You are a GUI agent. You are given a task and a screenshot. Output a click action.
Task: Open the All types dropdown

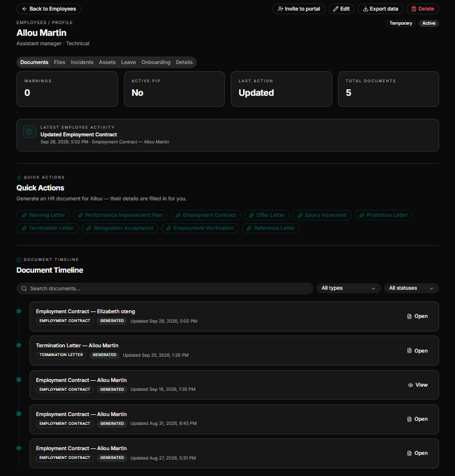tap(348, 288)
